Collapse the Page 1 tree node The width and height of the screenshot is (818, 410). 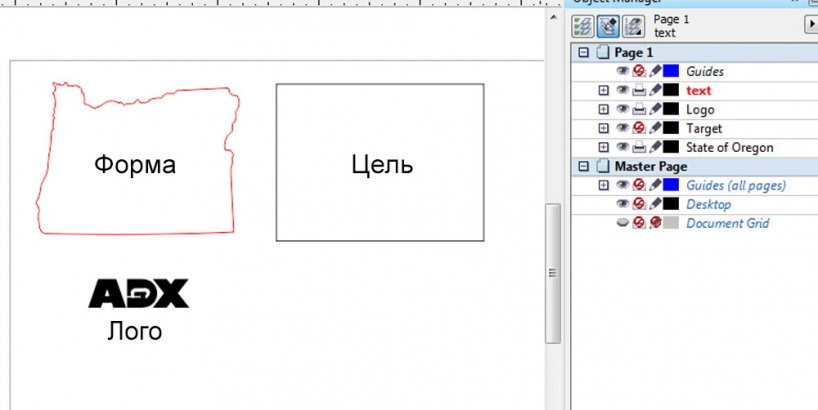tap(584, 52)
